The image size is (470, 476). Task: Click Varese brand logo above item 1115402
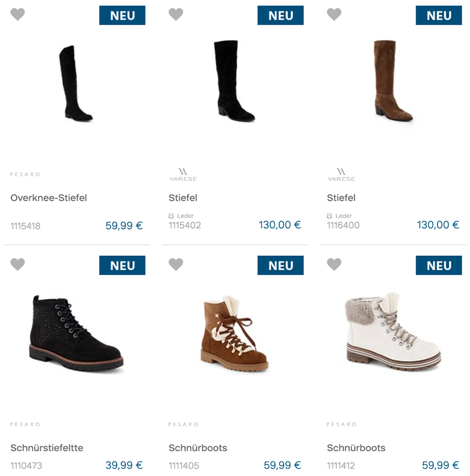click(x=183, y=175)
